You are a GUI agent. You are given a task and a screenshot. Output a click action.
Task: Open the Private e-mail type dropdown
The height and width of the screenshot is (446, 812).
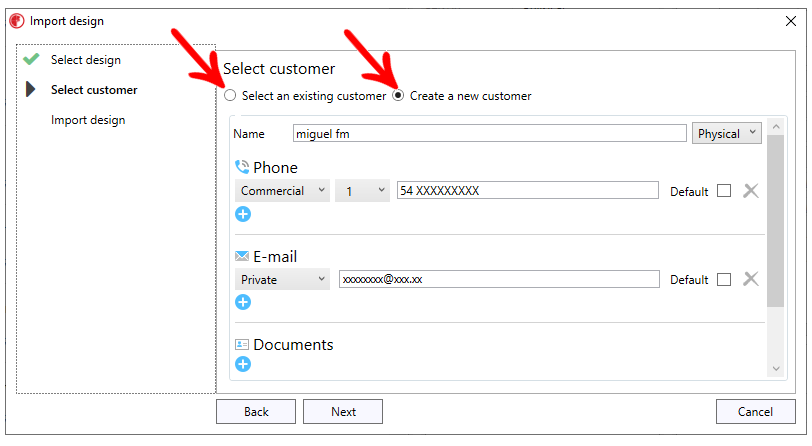pyautogui.click(x=282, y=280)
